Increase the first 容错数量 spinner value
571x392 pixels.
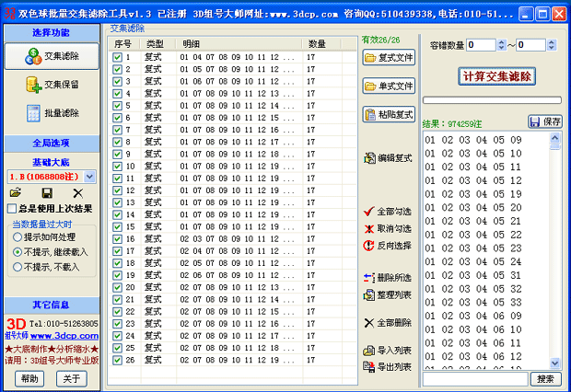(501, 41)
